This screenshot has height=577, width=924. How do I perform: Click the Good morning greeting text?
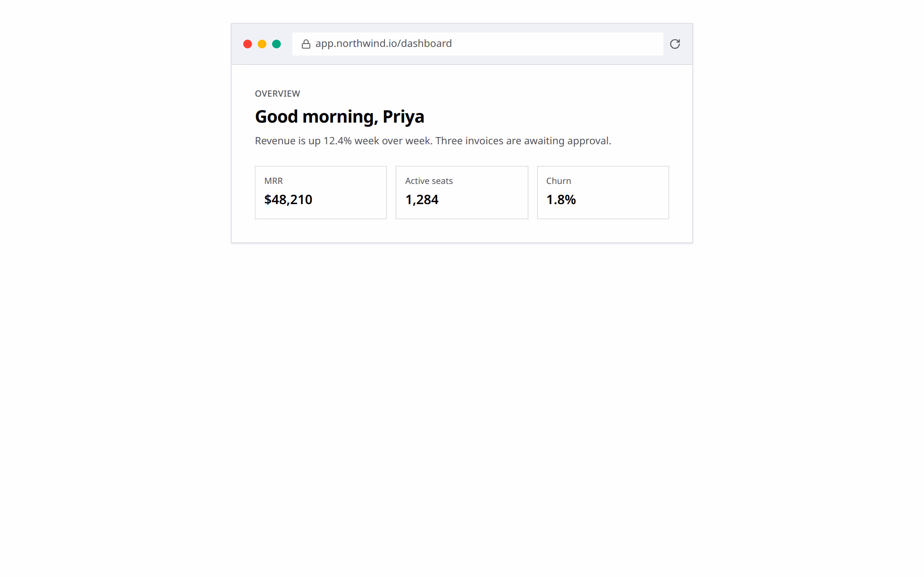click(x=317, y=117)
